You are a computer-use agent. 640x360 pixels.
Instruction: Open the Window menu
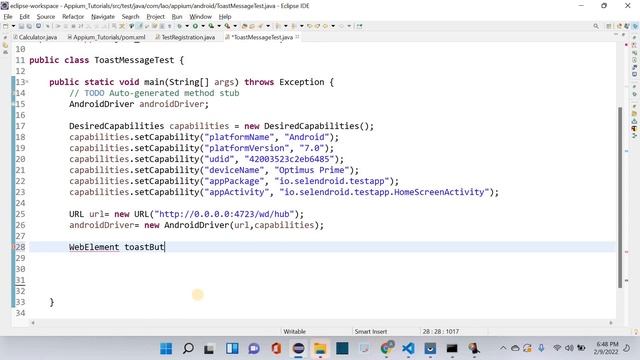[x=200, y=16]
